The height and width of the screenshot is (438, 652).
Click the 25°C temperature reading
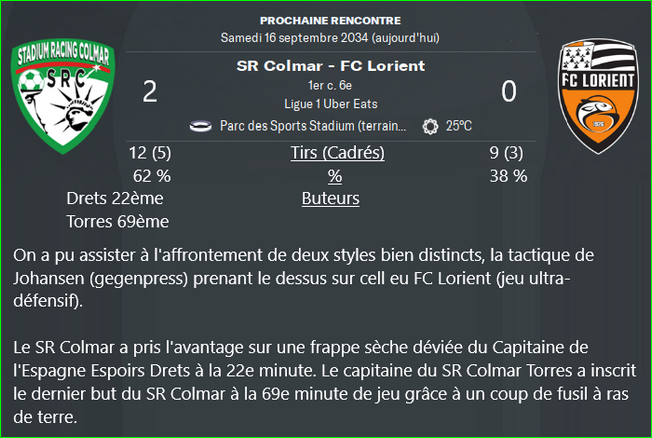point(459,126)
